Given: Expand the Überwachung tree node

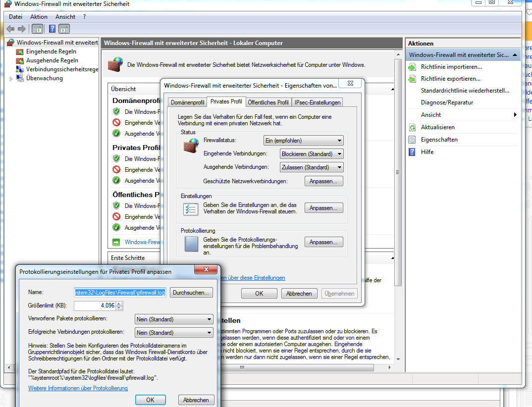Looking at the screenshot, I should coord(11,79).
